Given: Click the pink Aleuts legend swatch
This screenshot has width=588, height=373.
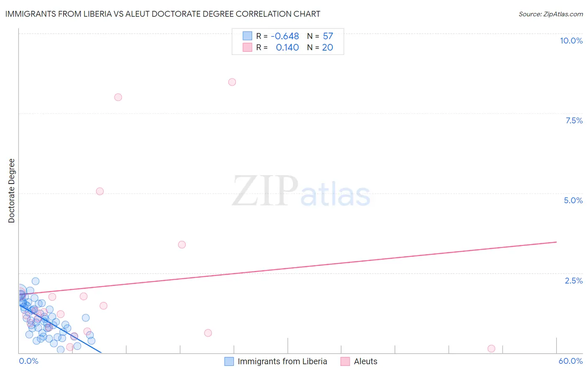Looking at the screenshot, I should pos(345,361).
